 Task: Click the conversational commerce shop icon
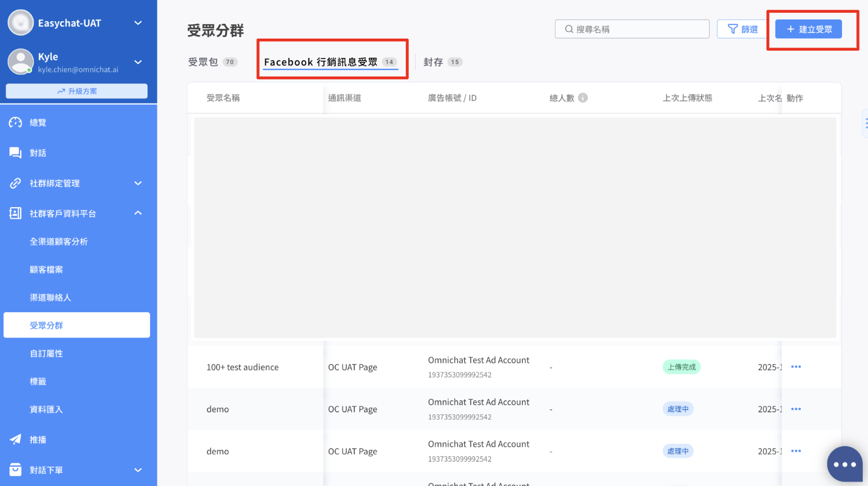[15, 470]
